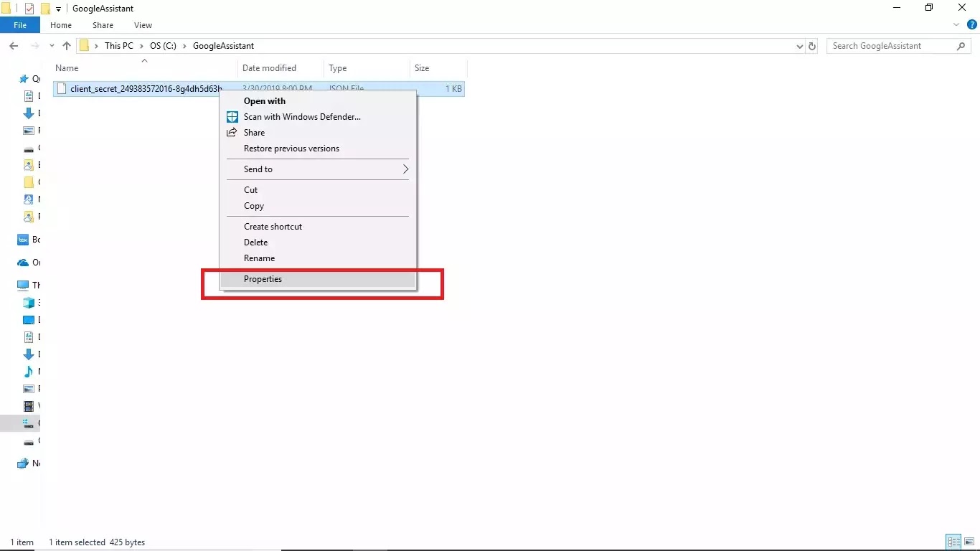The image size is (980, 551).
Task: Switch to Details view in status bar
Action: (x=953, y=542)
